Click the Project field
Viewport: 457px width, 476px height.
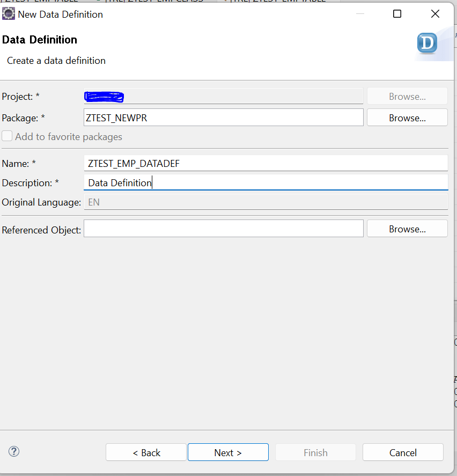[223, 96]
